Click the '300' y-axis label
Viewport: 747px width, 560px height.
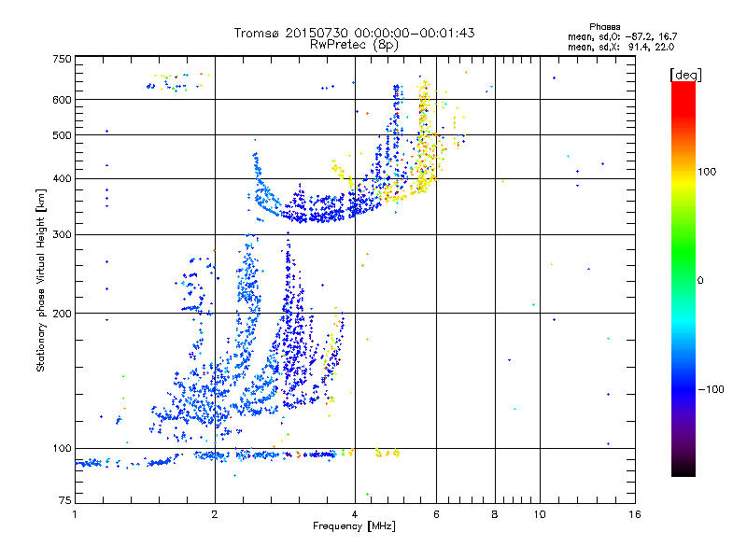pos(62,234)
